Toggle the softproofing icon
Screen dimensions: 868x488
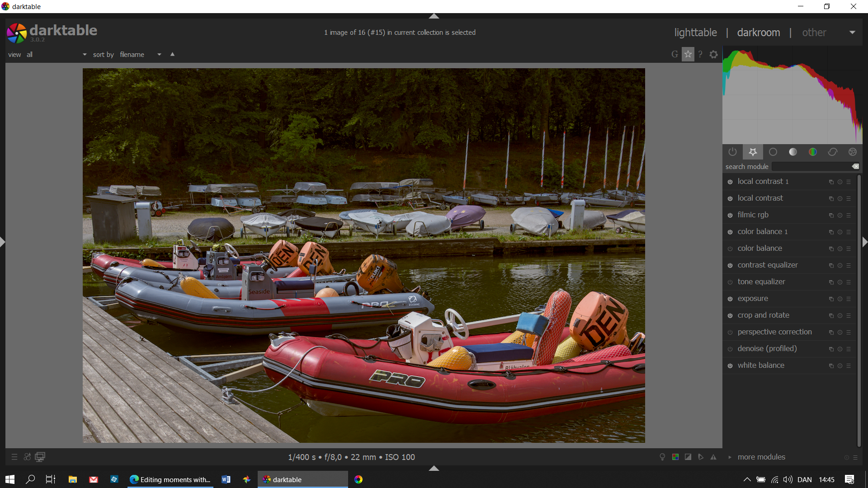700,457
